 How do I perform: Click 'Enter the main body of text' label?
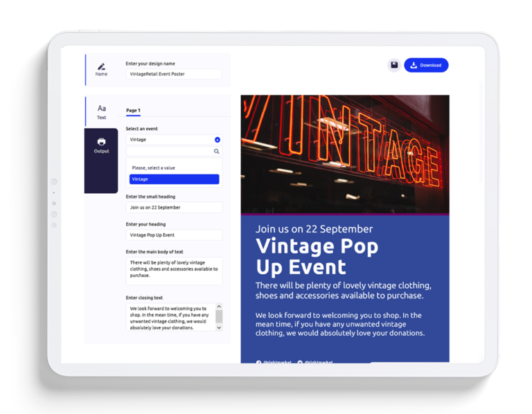pos(154,251)
